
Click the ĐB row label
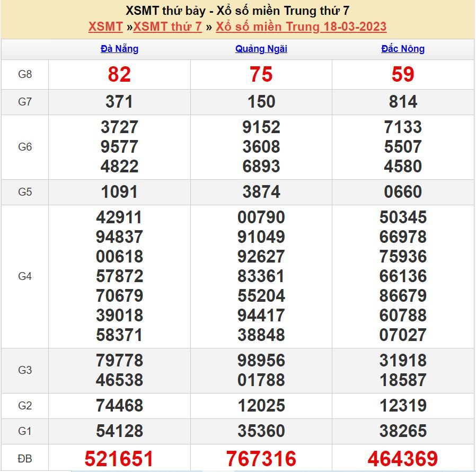pyautogui.click(x=25, y=459)
